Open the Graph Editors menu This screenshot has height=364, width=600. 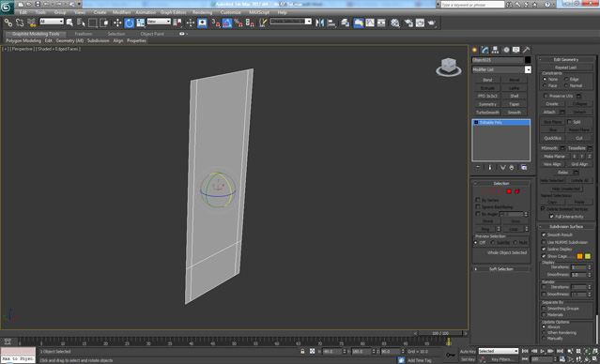coord(173,12)
